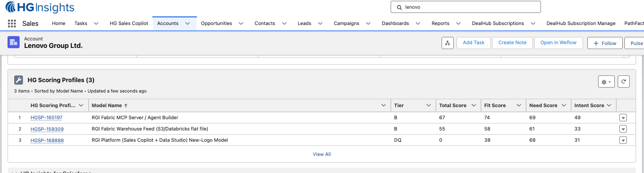Open Total Score column menu chevron
Viewport: 644px width, 173px height.
tap(474, 105)
